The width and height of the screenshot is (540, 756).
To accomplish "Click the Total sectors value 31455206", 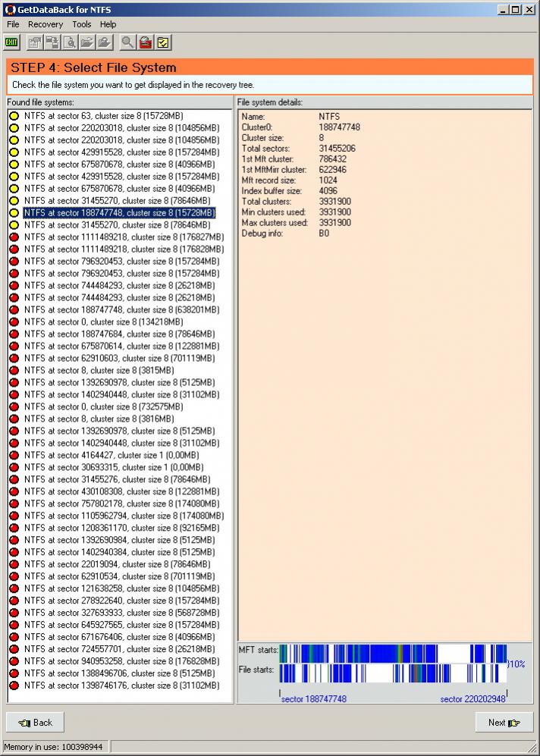I will 337,149.
